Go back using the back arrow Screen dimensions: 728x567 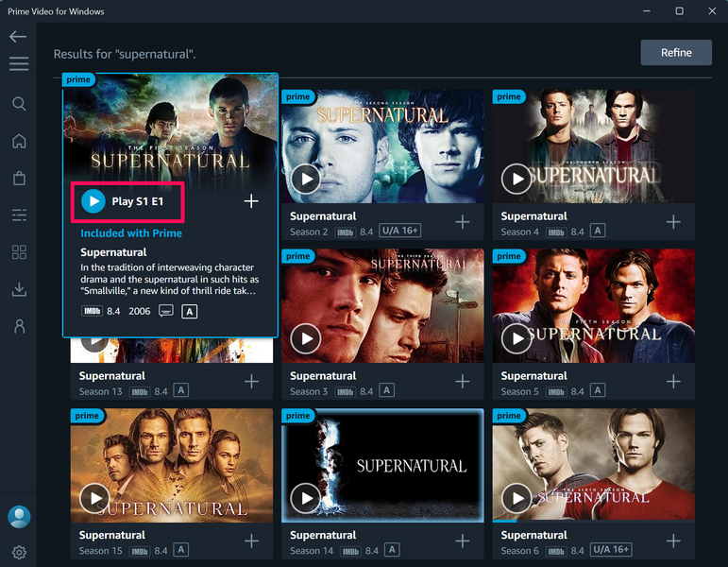tap(18, 36)
